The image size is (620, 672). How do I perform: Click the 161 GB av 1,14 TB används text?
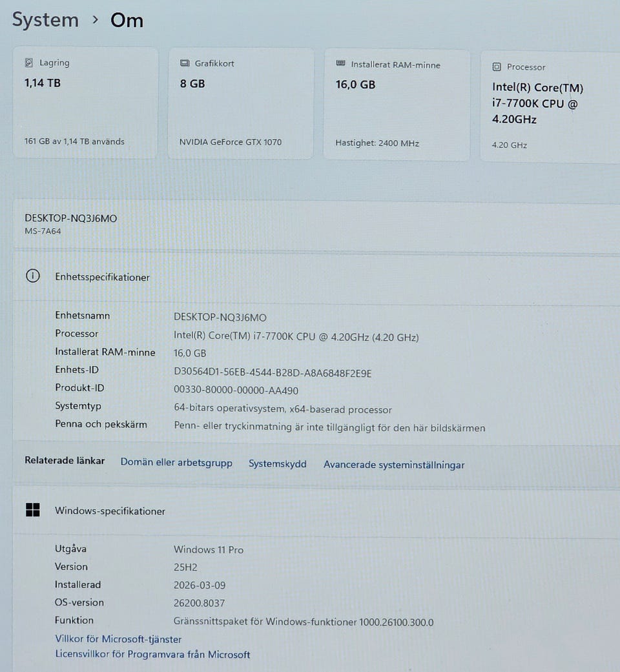coord(74,141)
